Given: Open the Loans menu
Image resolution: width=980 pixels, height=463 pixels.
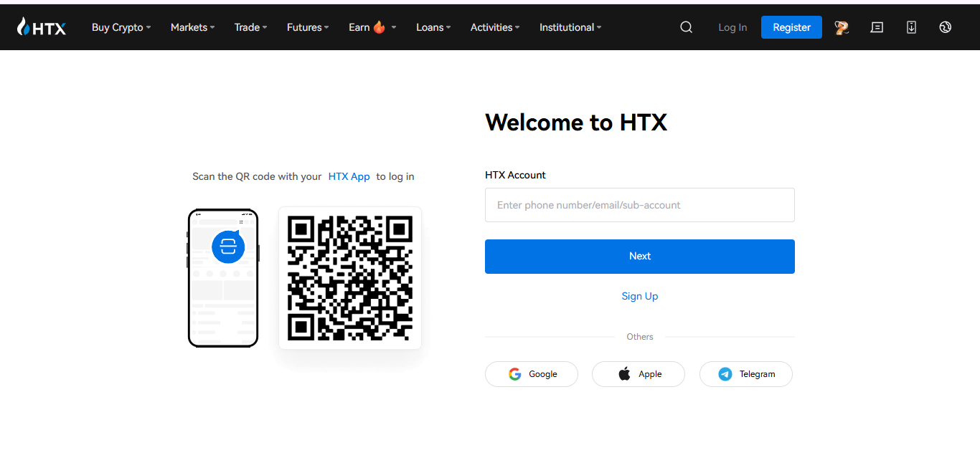Looking at the screenshot, I should coord(433,27).
